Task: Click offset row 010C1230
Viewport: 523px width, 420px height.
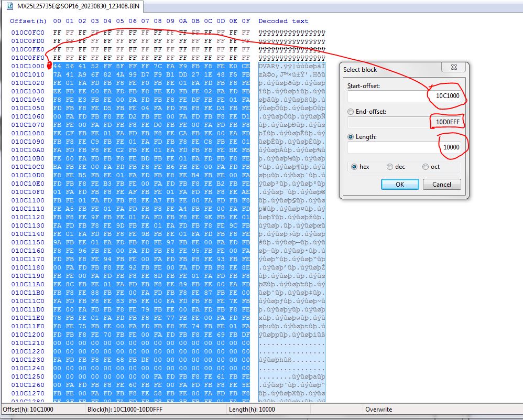Action: coord(28,360)
